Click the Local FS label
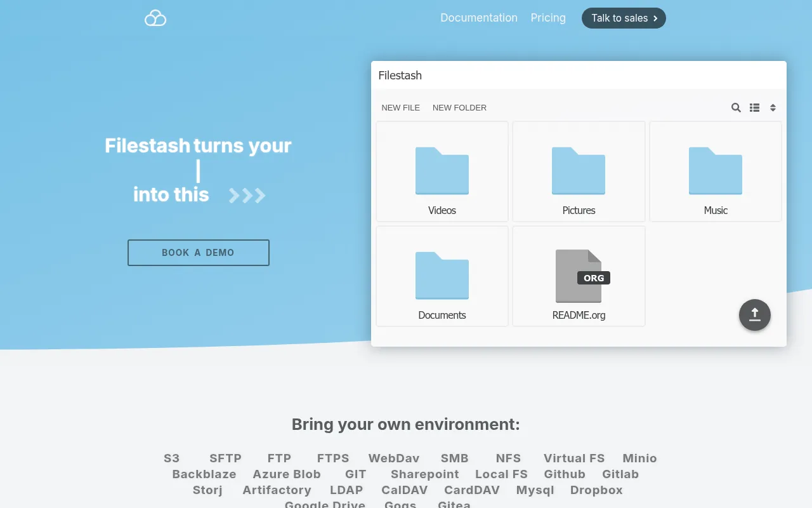 (501, 474)
